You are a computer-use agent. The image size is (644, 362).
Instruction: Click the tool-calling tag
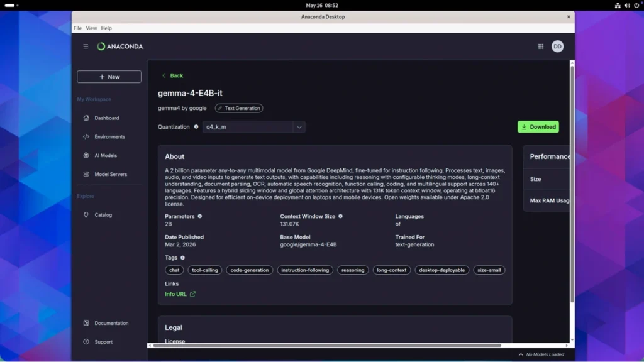(204, 270)
